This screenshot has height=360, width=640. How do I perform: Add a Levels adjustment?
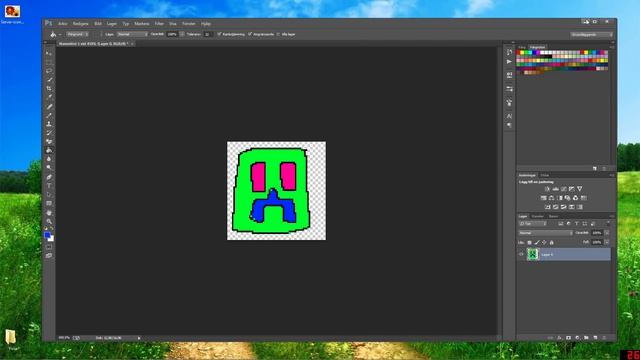click(556, 189)
